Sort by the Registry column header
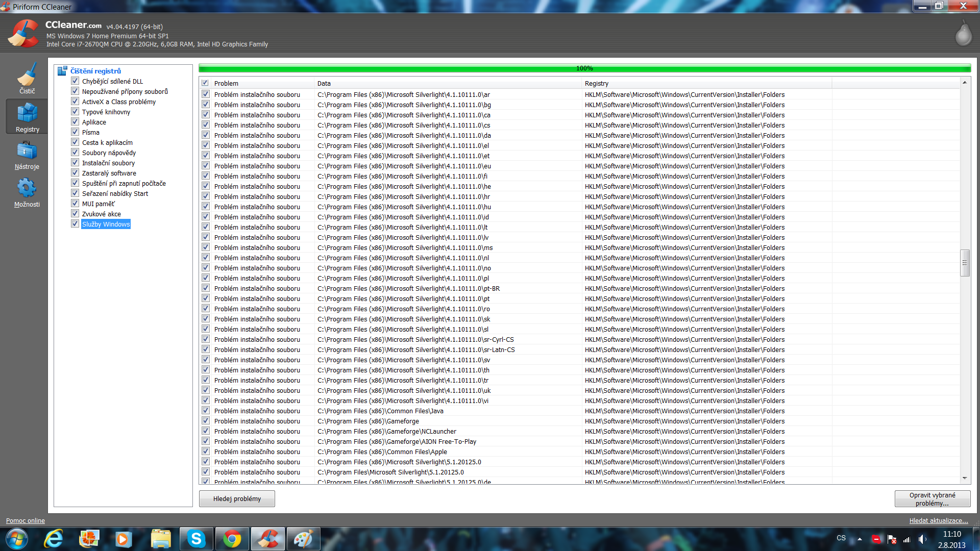The width and height of the screenshot is (980, 551). pos(707,83)
